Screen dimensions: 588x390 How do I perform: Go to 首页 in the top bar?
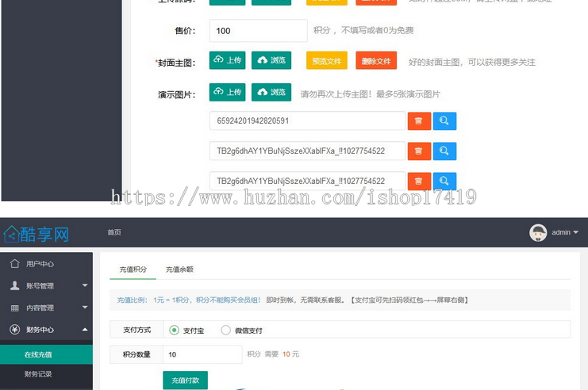114,232
